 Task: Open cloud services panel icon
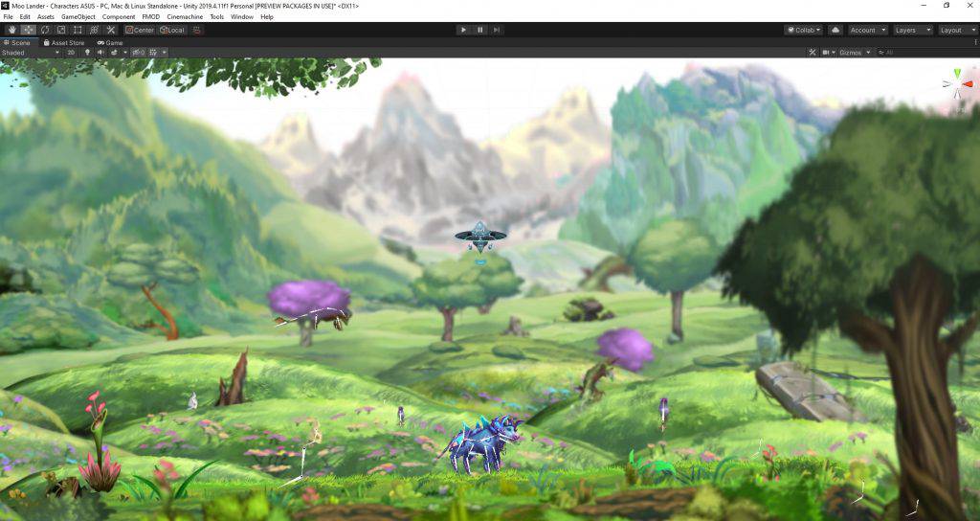click(x=835, y=30)
